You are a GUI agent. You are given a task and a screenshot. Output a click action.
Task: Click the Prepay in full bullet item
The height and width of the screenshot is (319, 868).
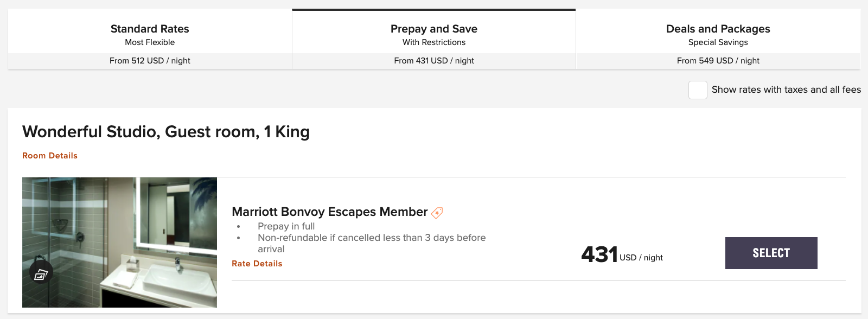(x=286, y=226)
